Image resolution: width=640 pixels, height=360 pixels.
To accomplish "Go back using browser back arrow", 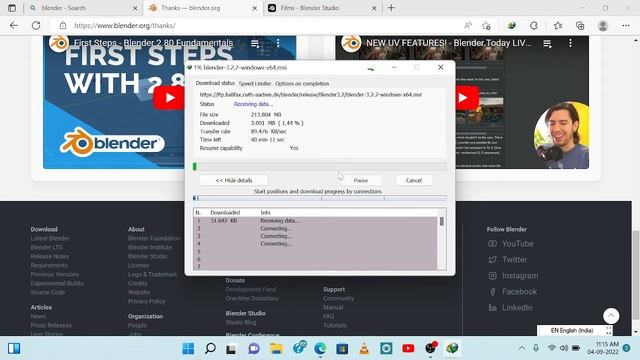I will 14,25.
